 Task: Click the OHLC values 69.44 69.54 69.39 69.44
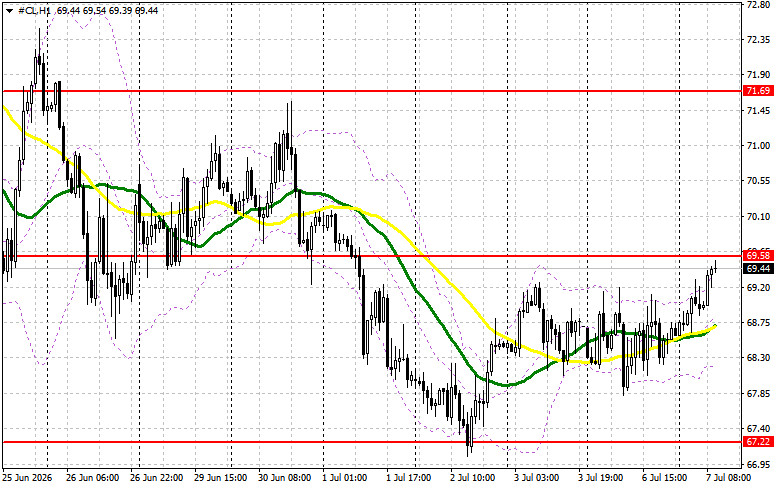108,10
